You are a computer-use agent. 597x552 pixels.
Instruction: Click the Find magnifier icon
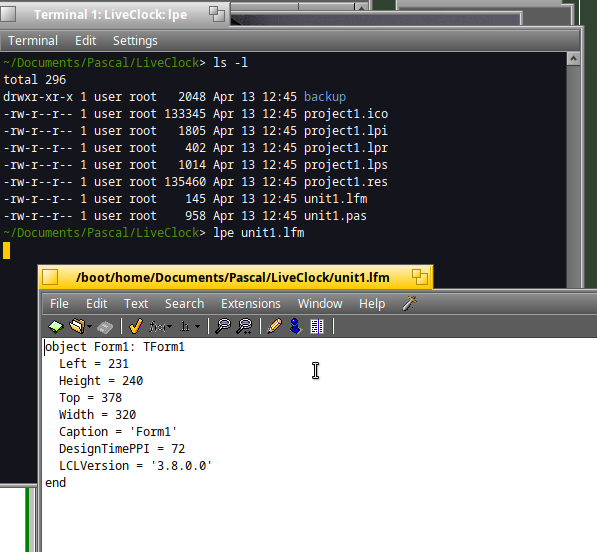tap(223, 326)
